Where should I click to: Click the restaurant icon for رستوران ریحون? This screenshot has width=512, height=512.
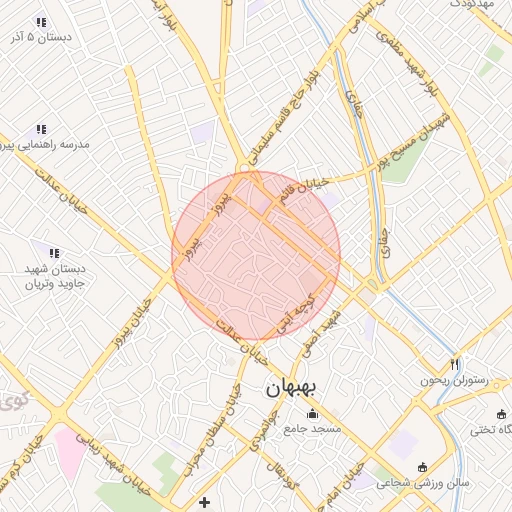pyautogui.click(x=455, y=365)
